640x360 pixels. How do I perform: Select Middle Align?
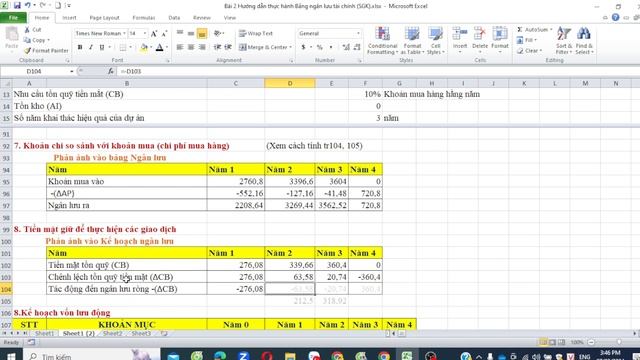coord(191,33)
